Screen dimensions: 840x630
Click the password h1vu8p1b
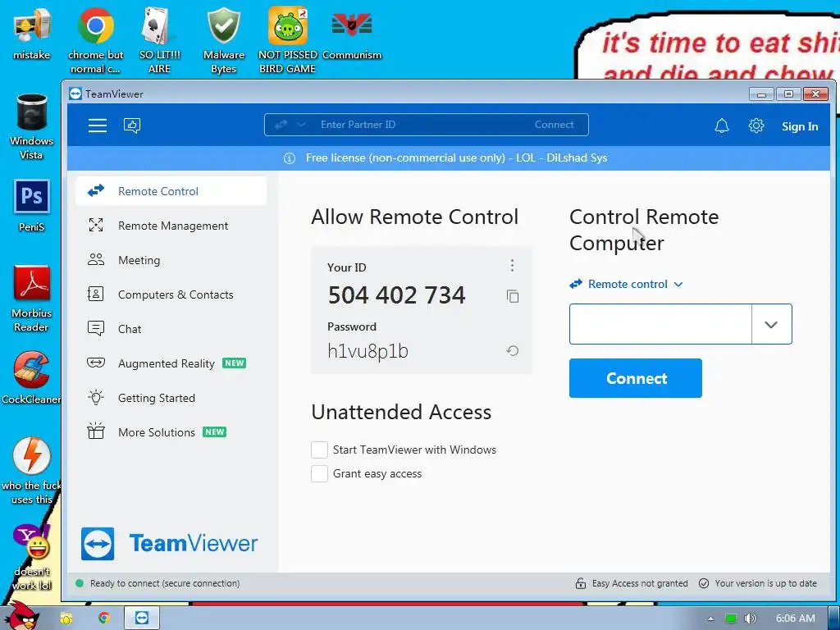368,351
